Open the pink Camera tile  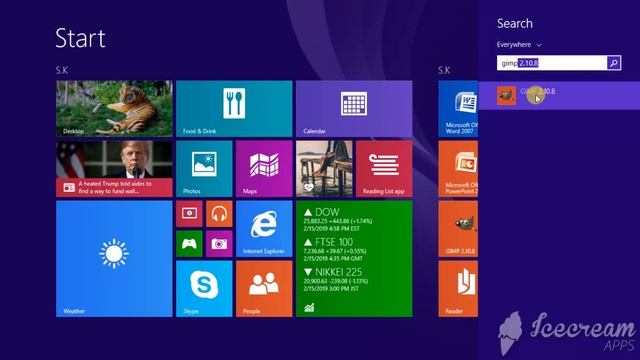click(x=219, y=244)
